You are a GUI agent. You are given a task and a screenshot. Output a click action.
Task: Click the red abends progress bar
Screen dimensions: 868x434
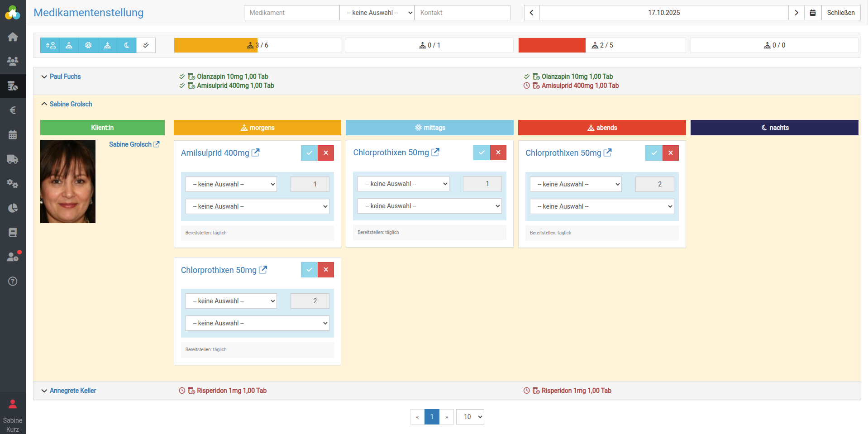[x=552, y=45]
